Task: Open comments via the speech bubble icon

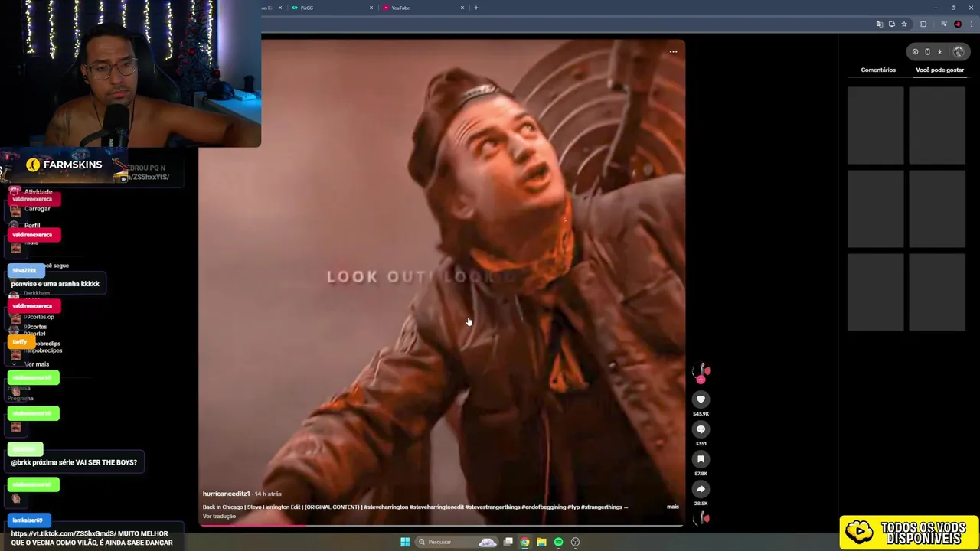Action: click(701, 429)
